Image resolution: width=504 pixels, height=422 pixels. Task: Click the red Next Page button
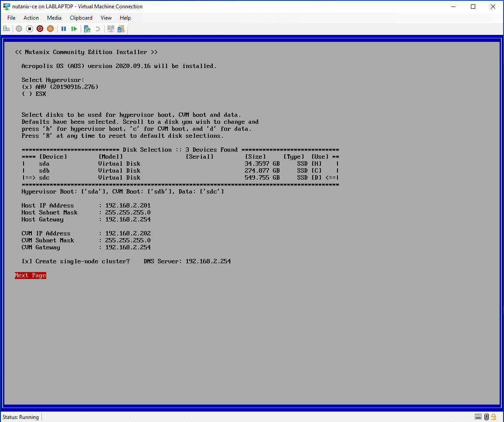[31, 275]
